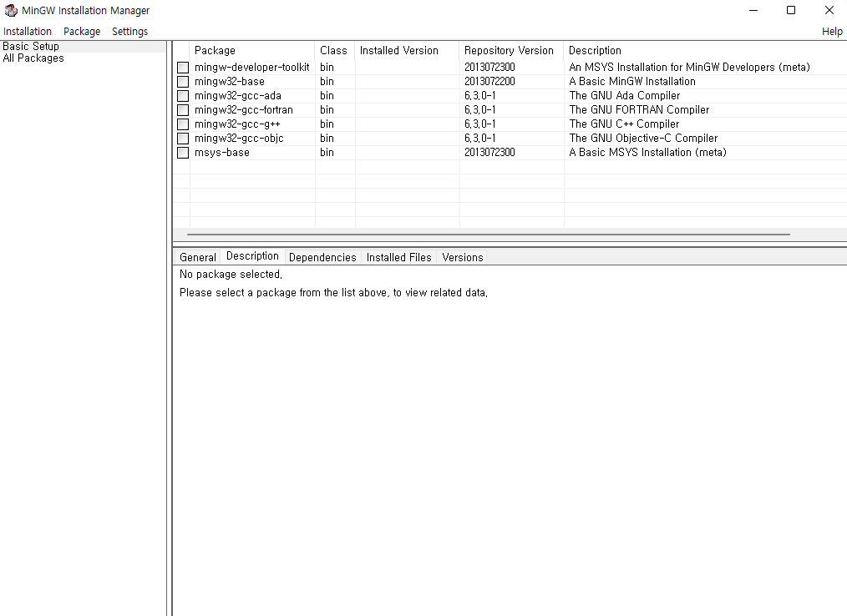
Task: Open the Package menu
Action: [x=82, y=32]
